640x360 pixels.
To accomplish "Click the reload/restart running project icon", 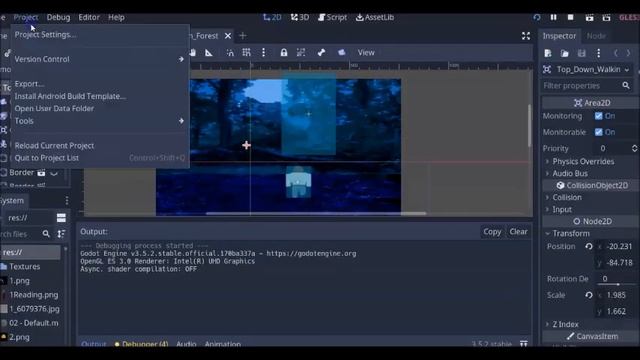I will click(537, 17).
